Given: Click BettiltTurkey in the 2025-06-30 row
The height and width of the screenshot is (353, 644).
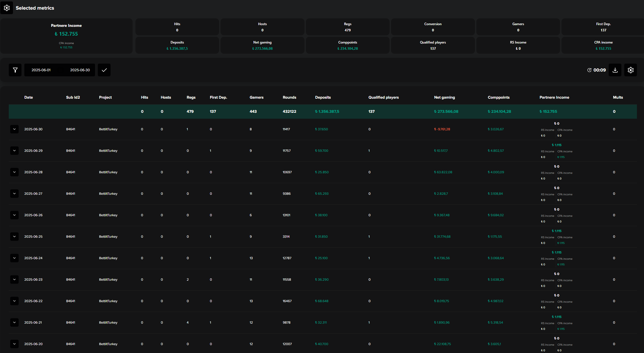Looking at the screenshot, I should 108,129.
